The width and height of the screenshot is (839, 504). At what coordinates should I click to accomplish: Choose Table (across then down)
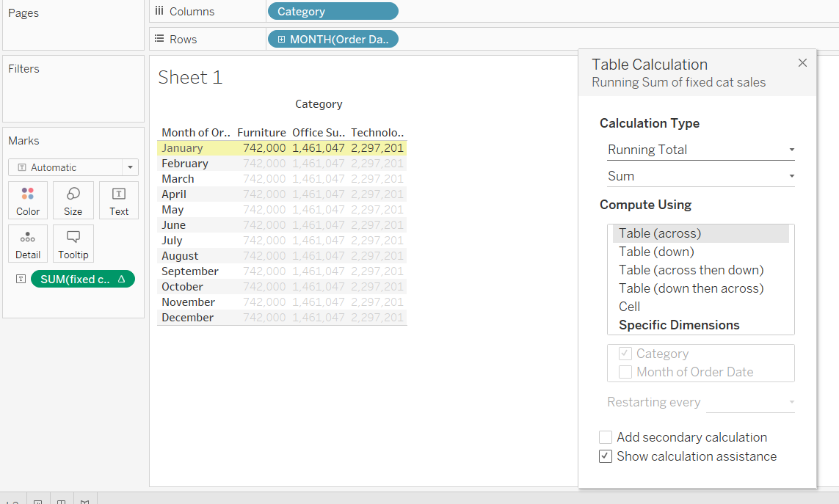point(691,270)
